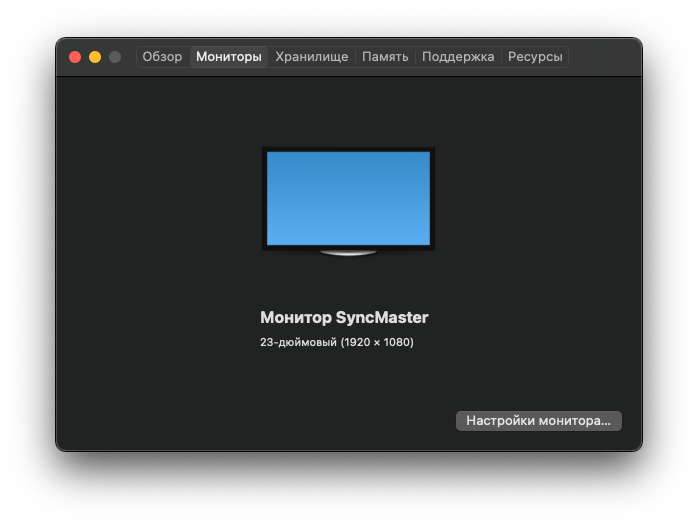Click the blue monitor display icon
The image size is (698, 525).
pos(348,201)
